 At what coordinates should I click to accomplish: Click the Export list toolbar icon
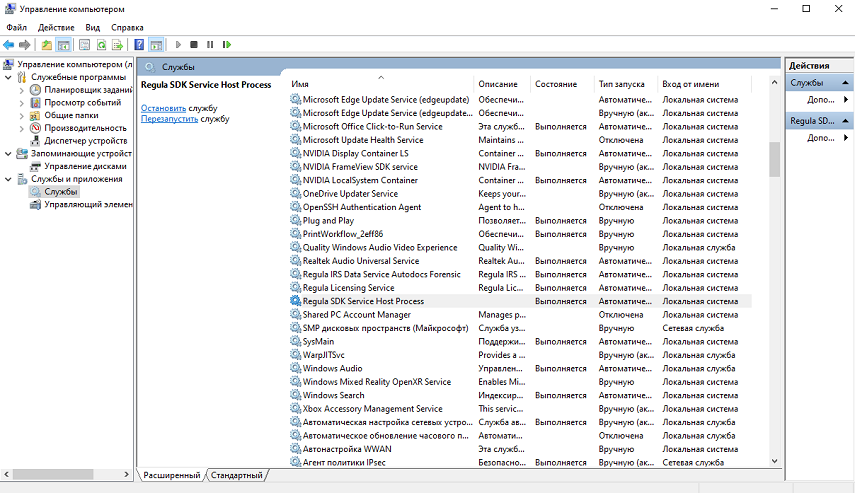pos(117,45)
